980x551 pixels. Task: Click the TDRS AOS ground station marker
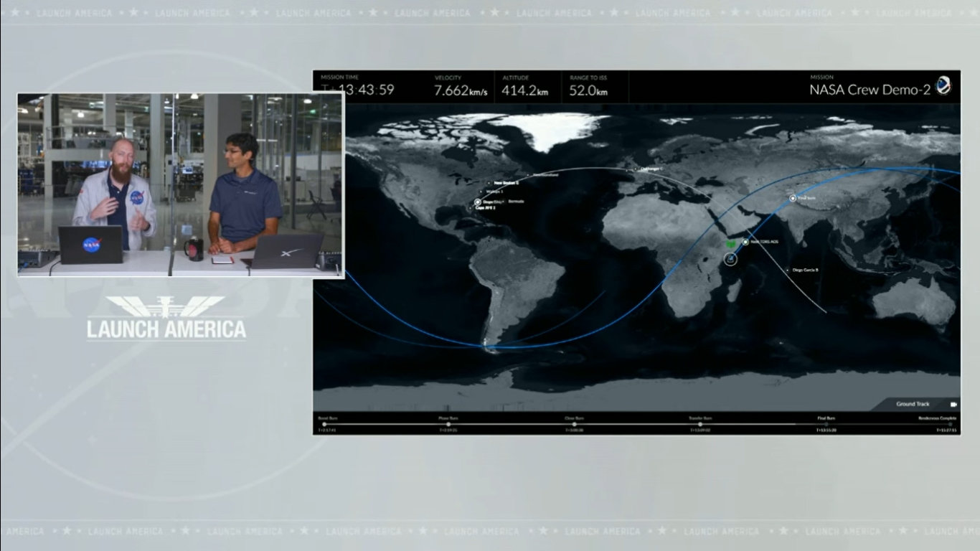click(x=745, y=242)
